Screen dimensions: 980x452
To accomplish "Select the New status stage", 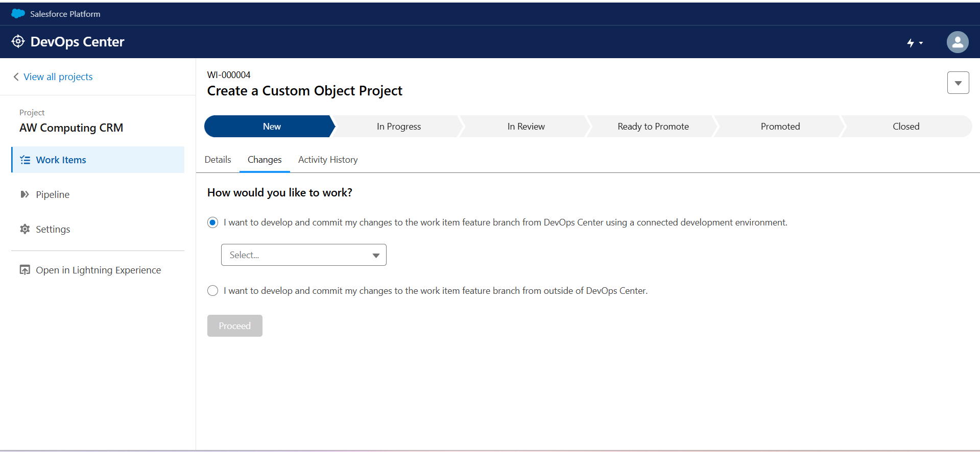I will [x=270, y=127].
